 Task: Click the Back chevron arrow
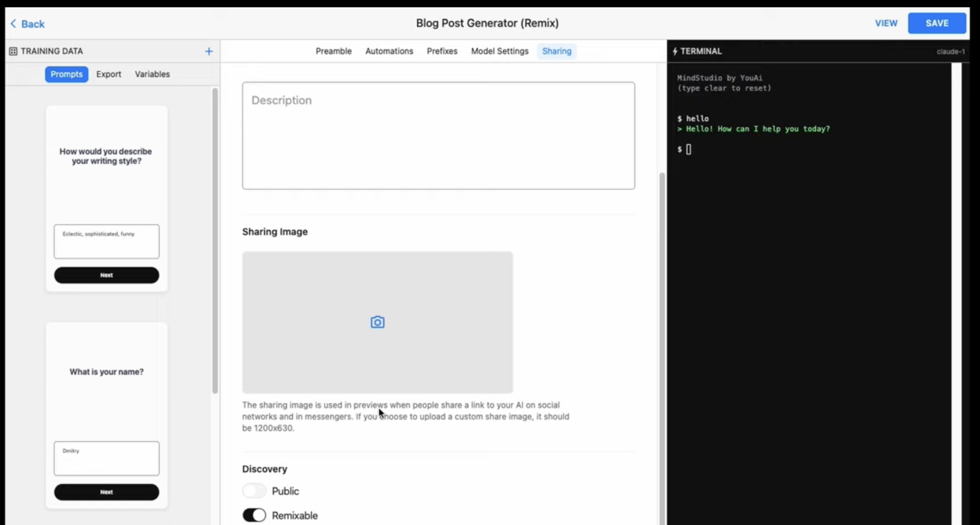point(13,24)
